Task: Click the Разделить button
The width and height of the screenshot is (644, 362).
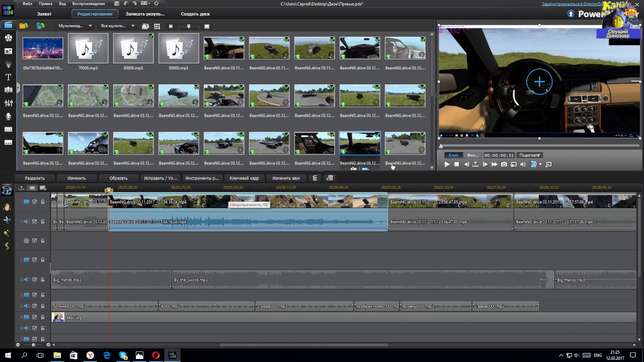Action: point(35,178)
